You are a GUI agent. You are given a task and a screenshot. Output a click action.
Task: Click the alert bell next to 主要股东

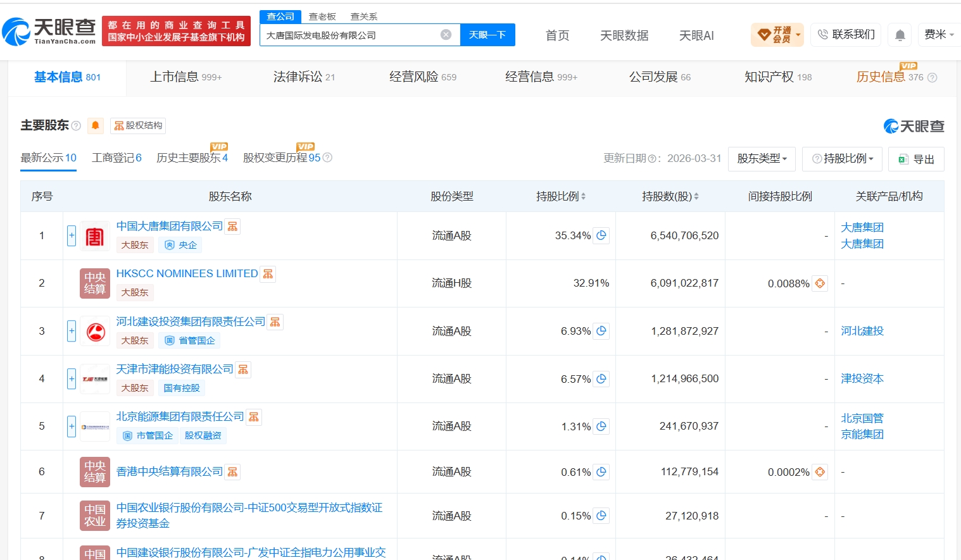click(x=96, y=125)
